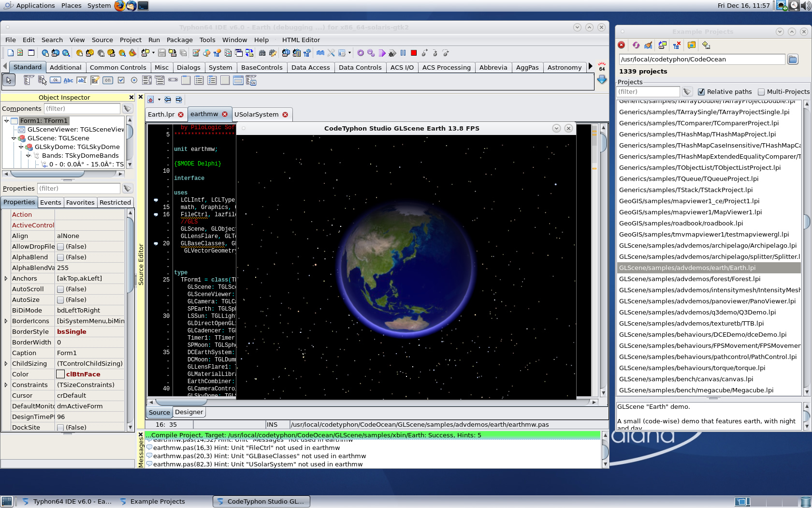
Task: Click the blue download arrow under 64
Action: [602, 79]
